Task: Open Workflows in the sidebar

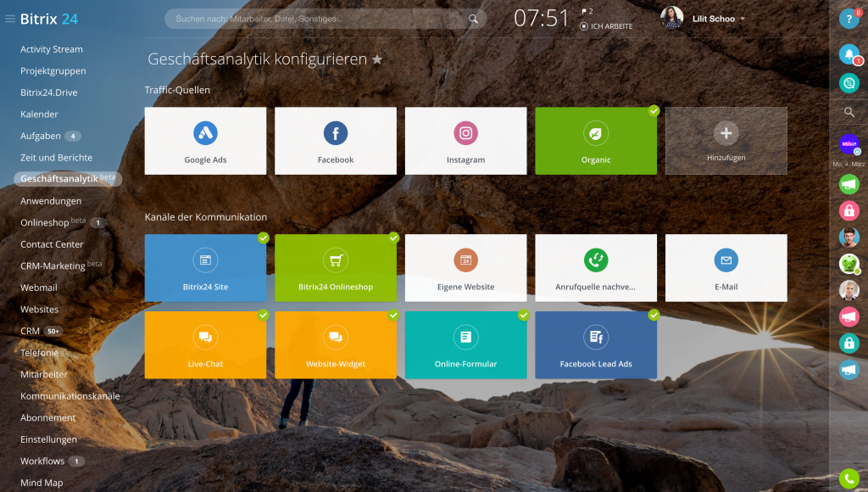Action: [42, 461]
